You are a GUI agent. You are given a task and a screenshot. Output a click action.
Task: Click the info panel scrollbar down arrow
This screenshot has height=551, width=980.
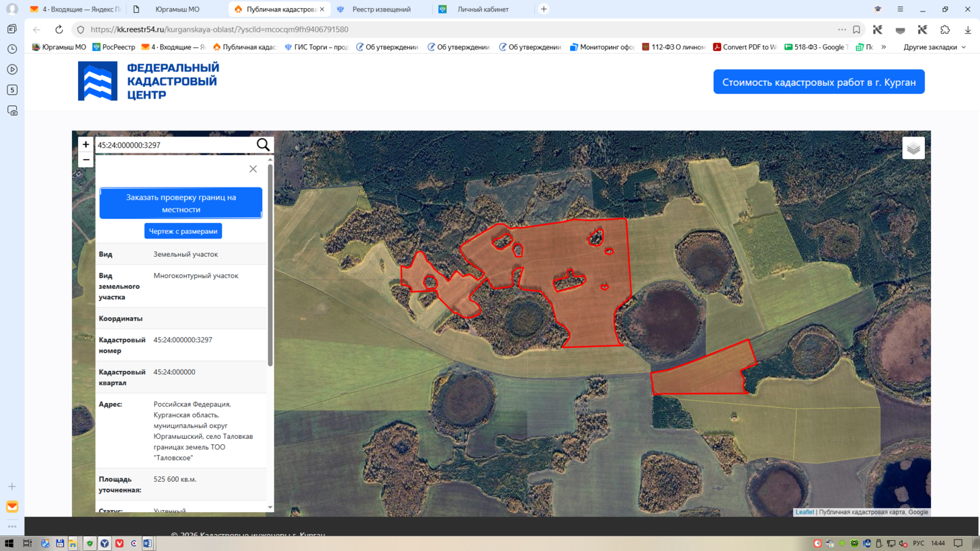point(270,508)
